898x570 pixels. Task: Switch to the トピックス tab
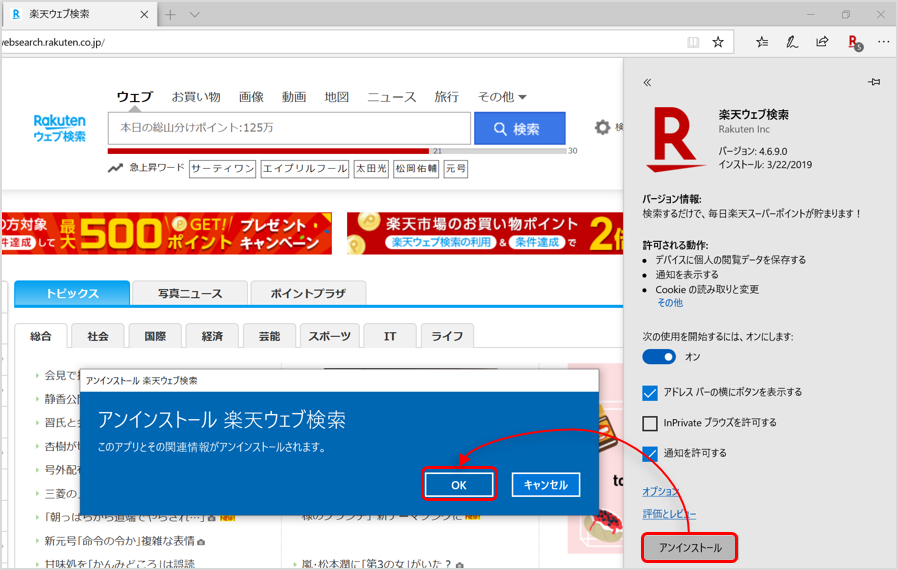(x=72, y=293)
